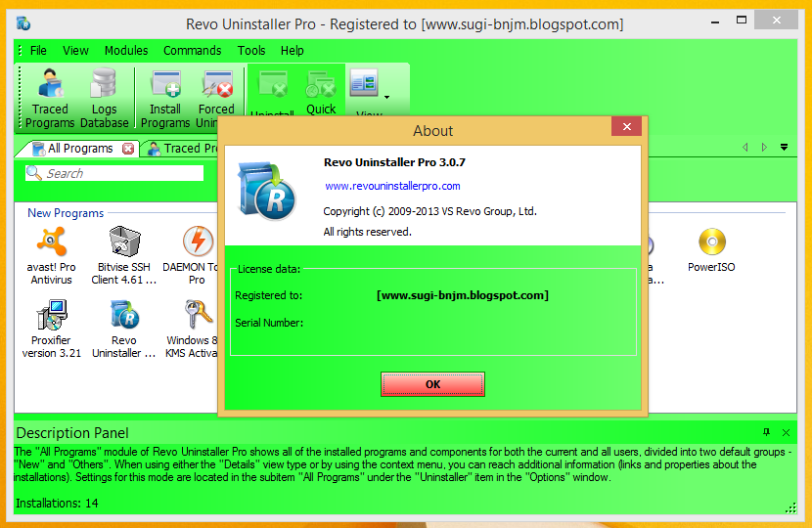Select the Bitvise SSH Client program

(124, 255)
